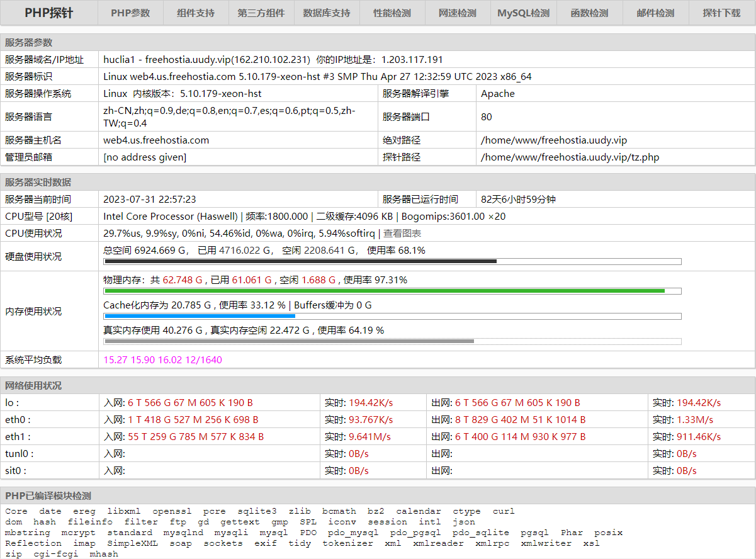Select the 第三方组件 menu item
Image resolution: width=756 pixels, height=559 pixels.
click(x=261, y=13)
